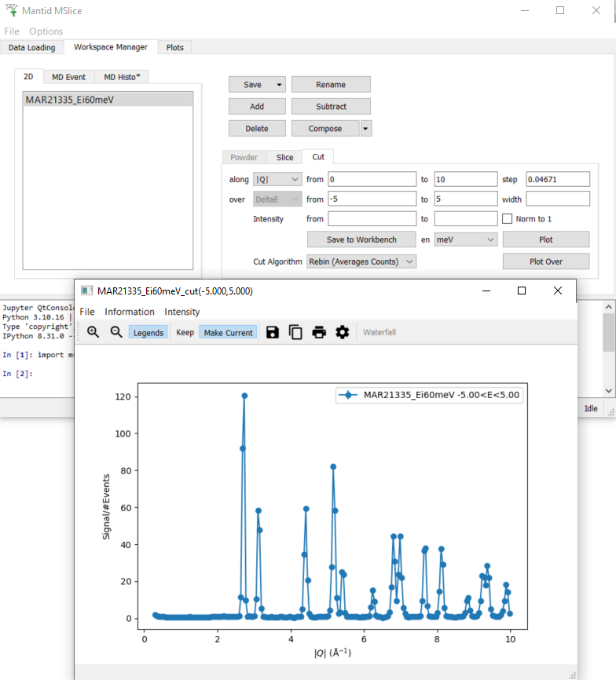Open the along axis |Q| combo box
This screenshot has width=616, height=680.
[x=277, y=180]
